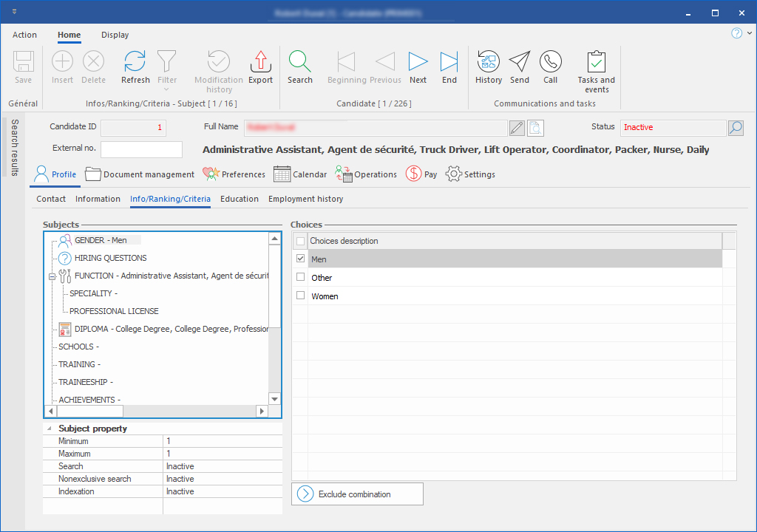This screenshot has height=532, width=757.
Task: Open the Display ribbon tab
Action: coord(115,35)
